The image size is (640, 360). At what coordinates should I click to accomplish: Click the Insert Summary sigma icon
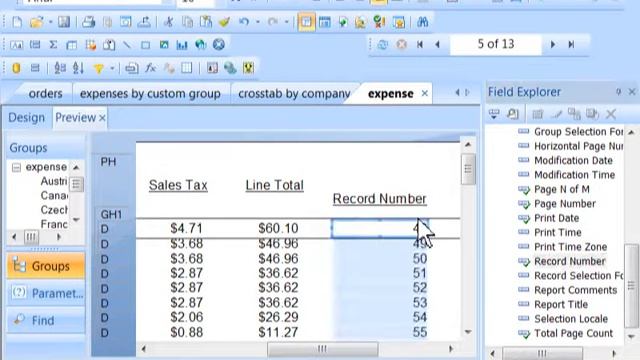[x=53, y=45]
